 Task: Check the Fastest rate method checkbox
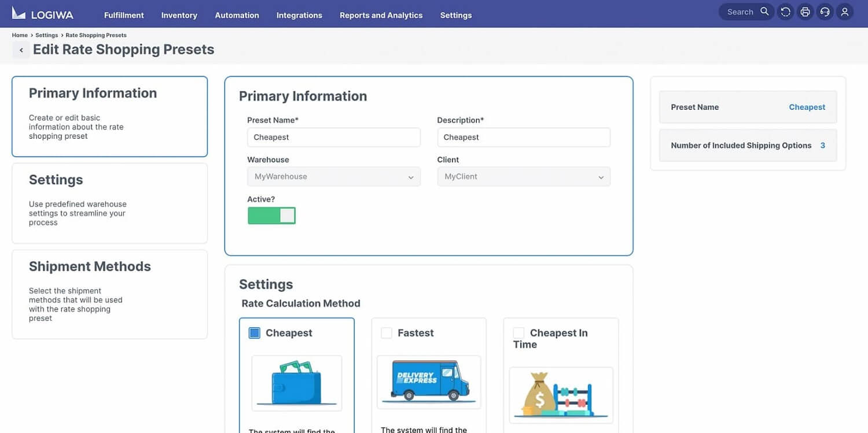[386, 333]
